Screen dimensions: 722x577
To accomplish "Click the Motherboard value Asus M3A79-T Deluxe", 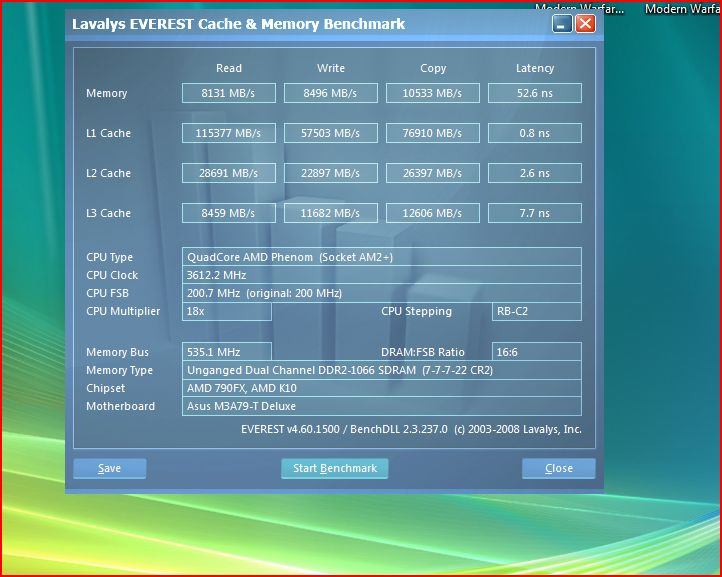I will point(382,406).
